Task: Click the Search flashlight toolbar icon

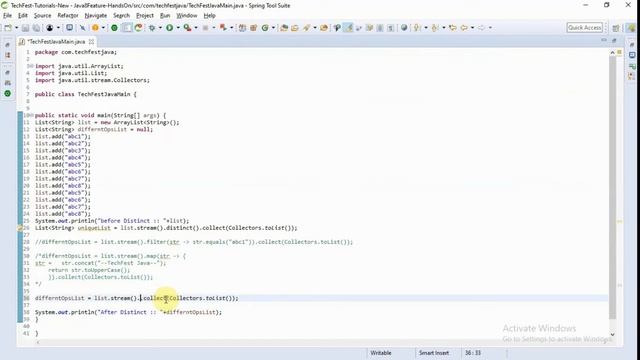Action: [307, 28]
